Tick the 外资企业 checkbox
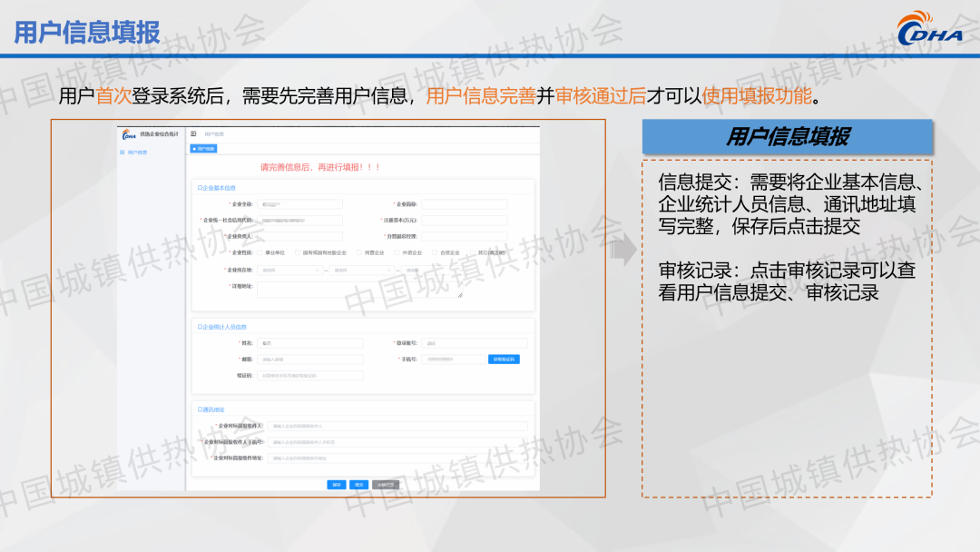Screen dimensions: 980x552 pyautogui.click(x=395, y=252)
